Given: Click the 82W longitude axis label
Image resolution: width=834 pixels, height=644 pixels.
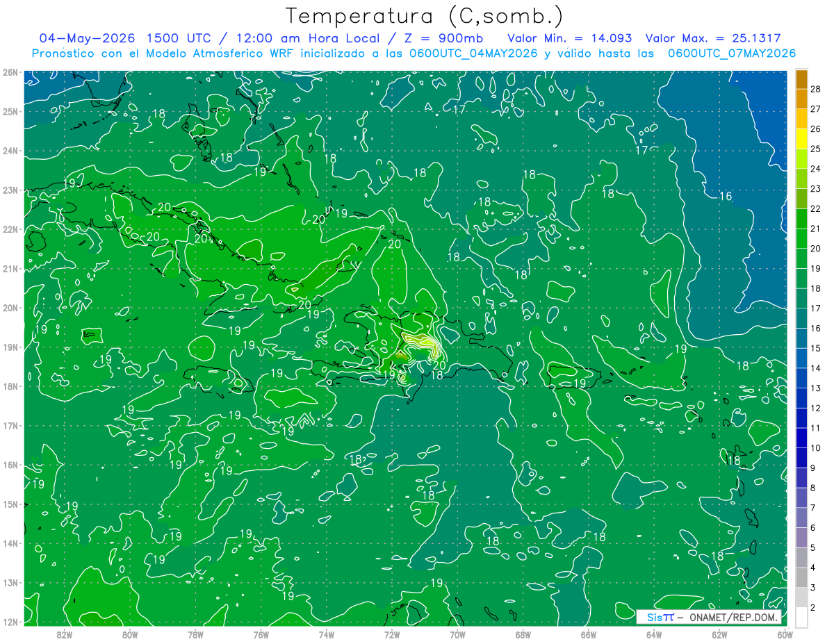Looking at the screenshot, I should point(64,634).
